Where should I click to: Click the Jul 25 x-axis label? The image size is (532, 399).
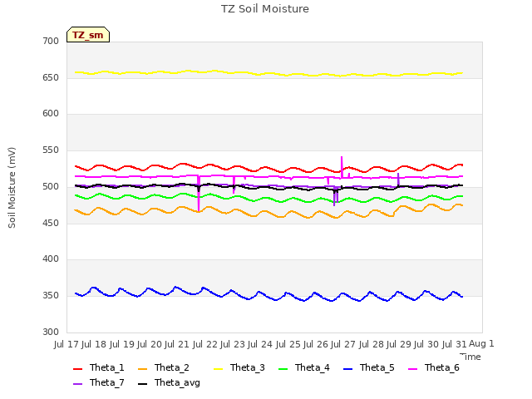(288, 344)
